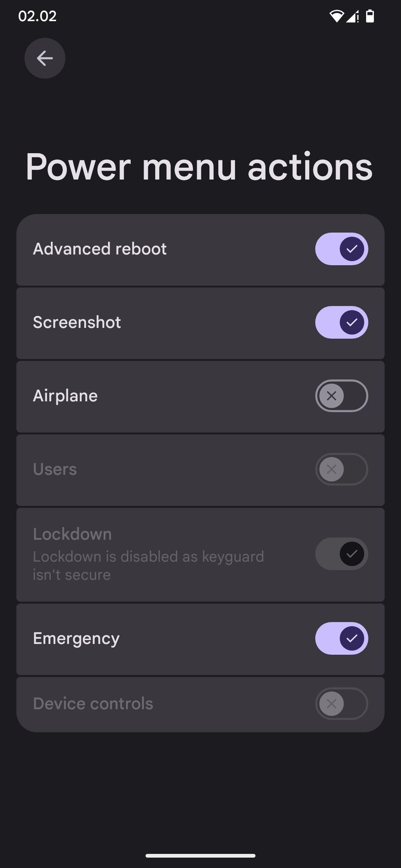Image resolution: width=401 pixels, height=868 pixels.
Task: Tap the Lockdown disabled description text
Action: [x=148, y=566]
